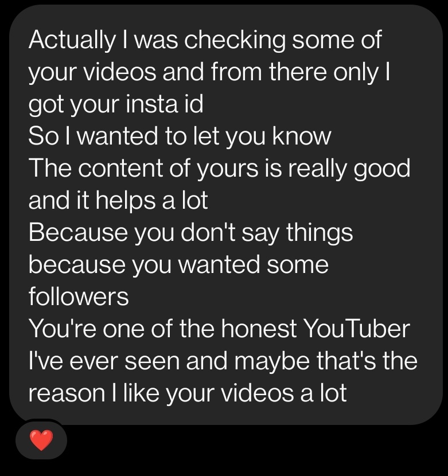This screenshot has height=476, width=448.
Task: Click the phrase "because you wanted some"
Action: [x=178, y=265]
